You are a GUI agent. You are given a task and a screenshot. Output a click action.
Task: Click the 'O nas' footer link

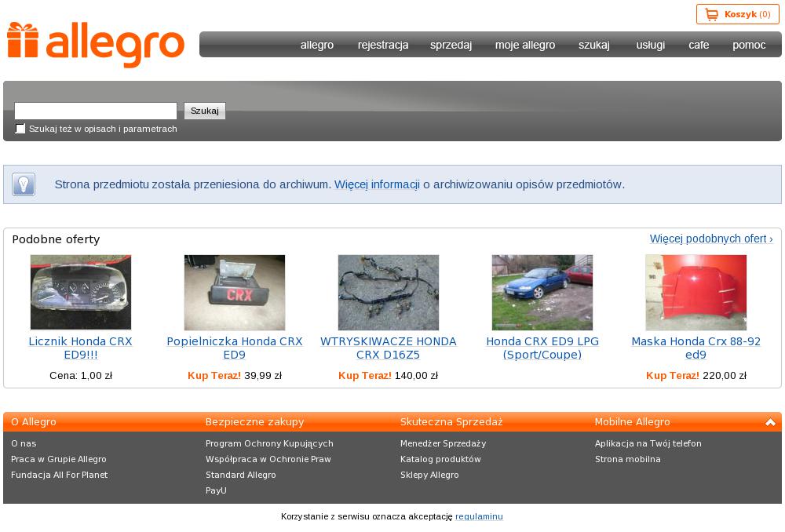click(24, 443)
